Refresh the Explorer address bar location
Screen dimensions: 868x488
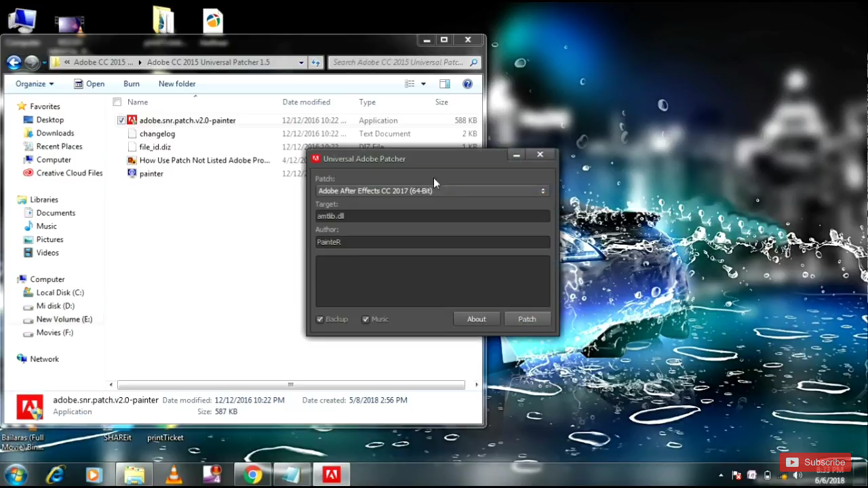315,62
